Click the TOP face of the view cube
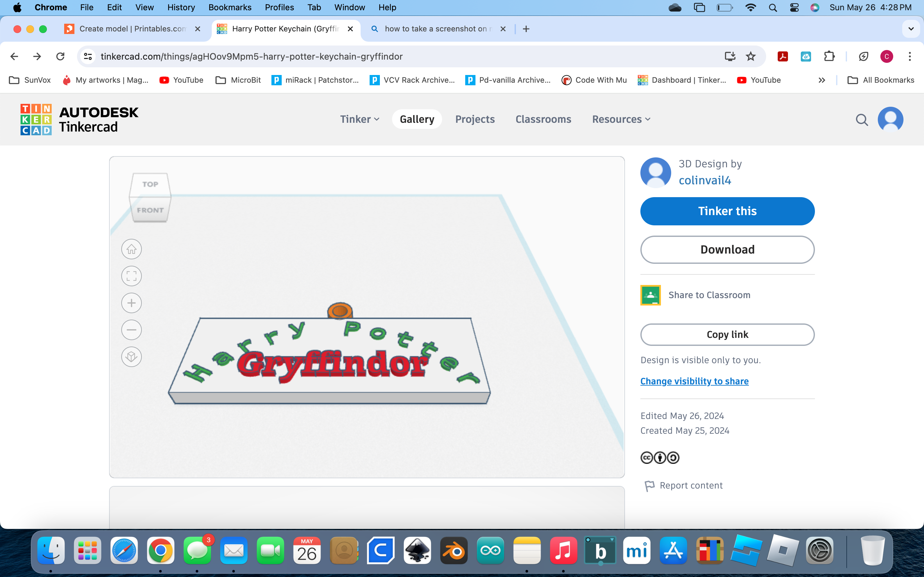Image resolution: width=924 pixels, height=577 pixels. tap(150, 185)
